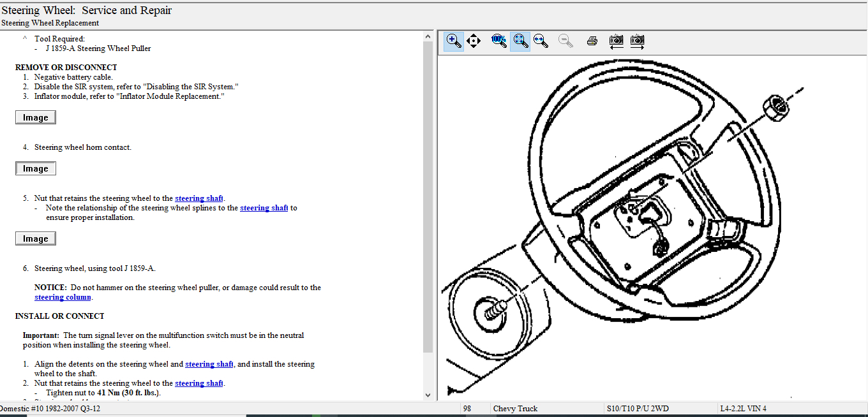868x417 pixels.
Task: Follow the 'steering shaft' link in the splines note
Action: click(264, 208)
